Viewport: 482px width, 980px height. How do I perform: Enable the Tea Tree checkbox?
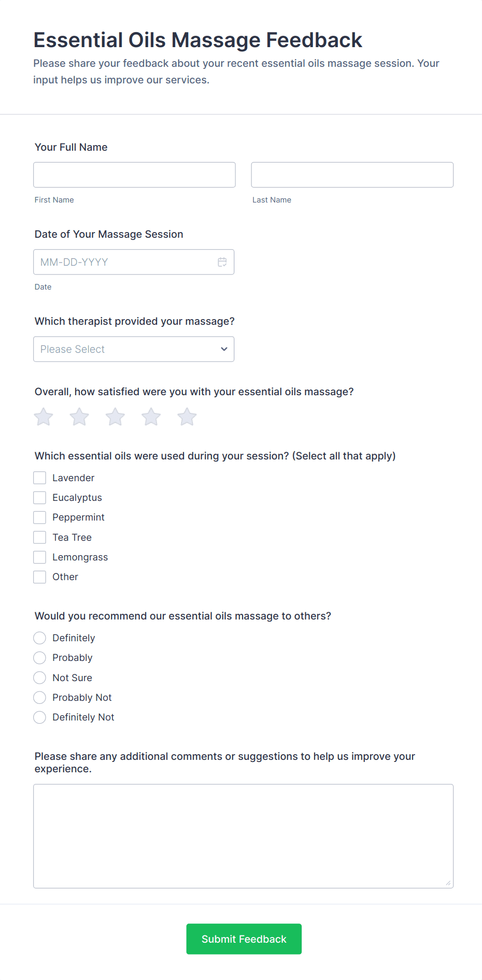point(40,537)
